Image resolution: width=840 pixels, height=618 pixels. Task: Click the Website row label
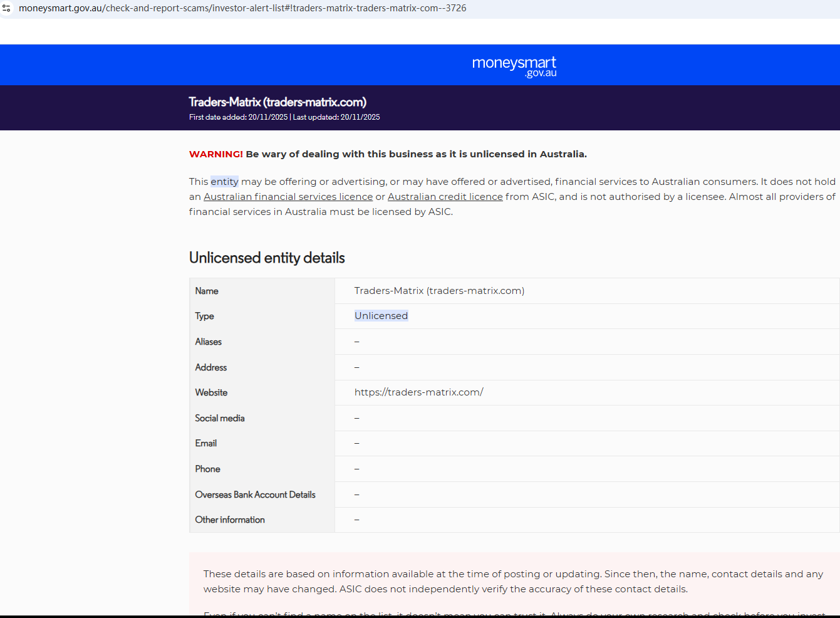coord(211,392)
